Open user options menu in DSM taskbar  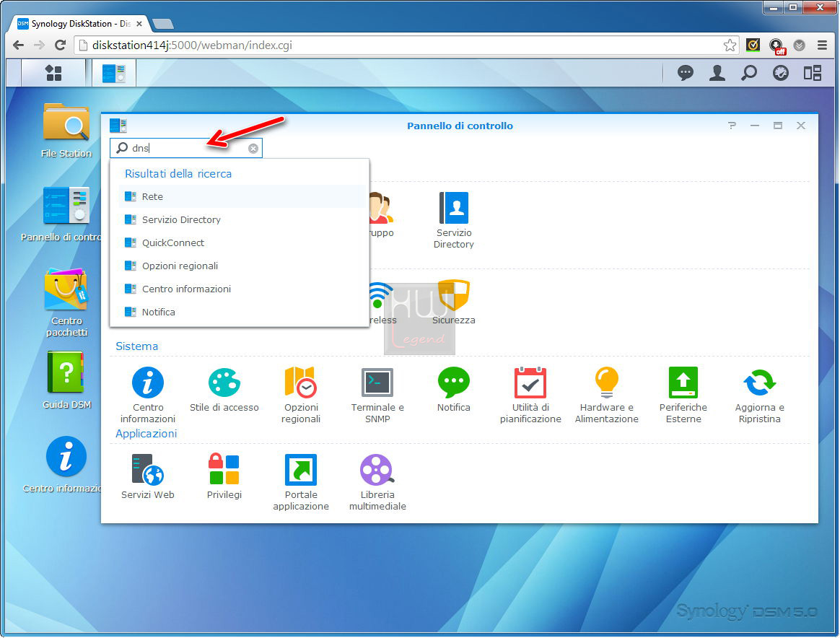click(x=717, y=73)
